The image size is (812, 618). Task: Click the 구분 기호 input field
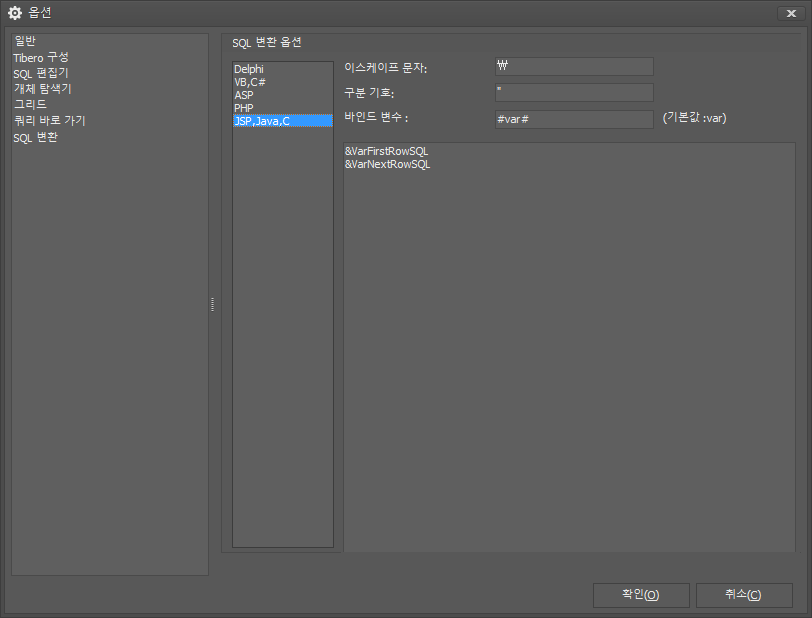(574, 92)
